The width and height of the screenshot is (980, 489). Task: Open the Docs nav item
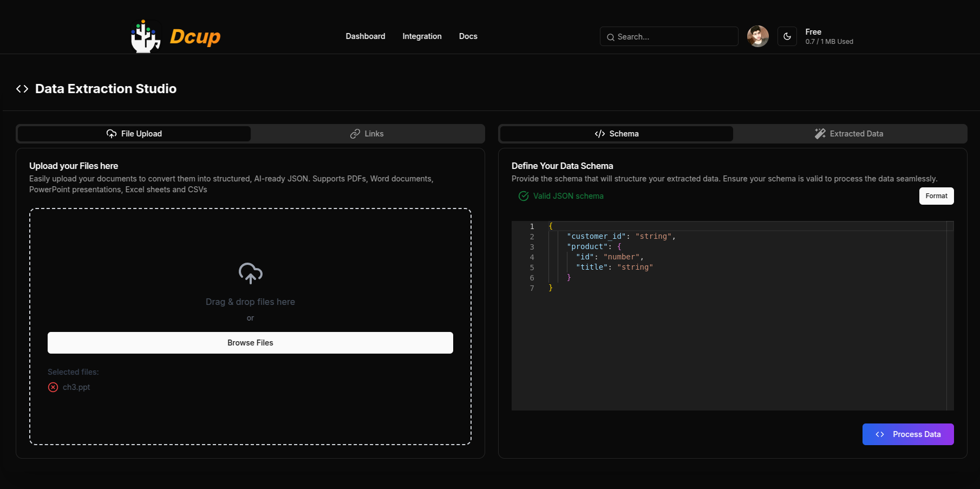click(x=468, y=36)
